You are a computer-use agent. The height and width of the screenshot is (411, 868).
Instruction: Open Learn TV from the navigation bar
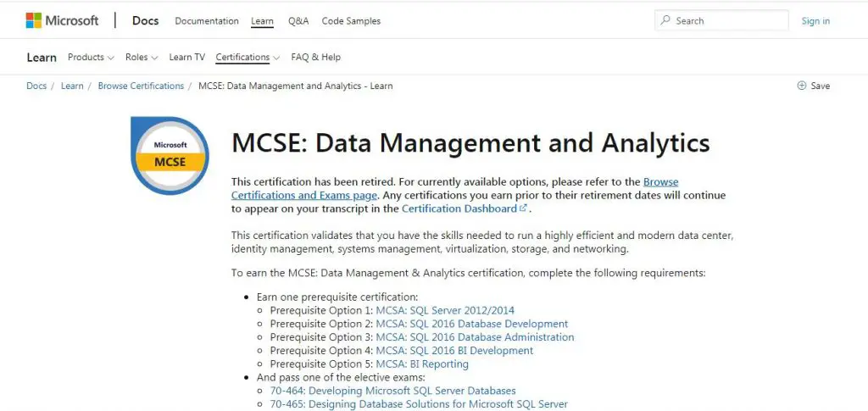[x=186, y=57]
